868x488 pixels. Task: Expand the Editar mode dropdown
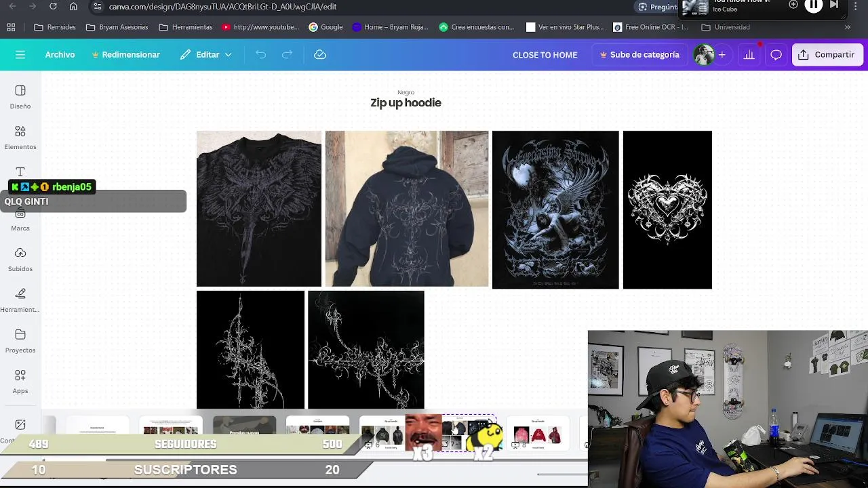[x=206, y=55]
